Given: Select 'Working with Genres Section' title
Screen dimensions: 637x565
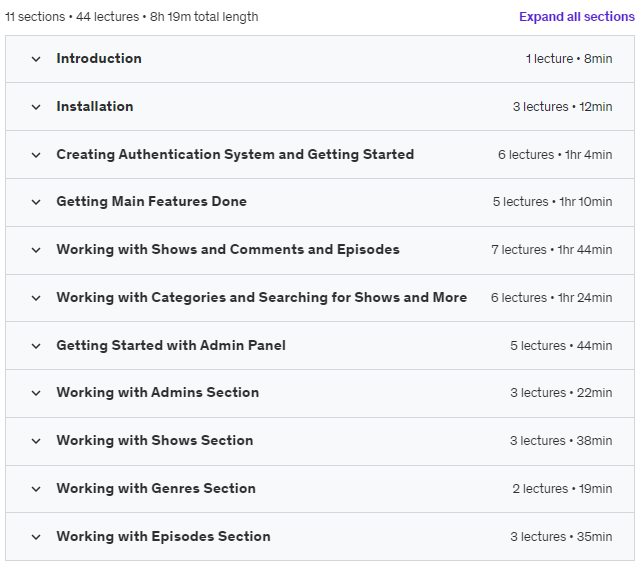Looking at the screenshot, I should 156,488.
